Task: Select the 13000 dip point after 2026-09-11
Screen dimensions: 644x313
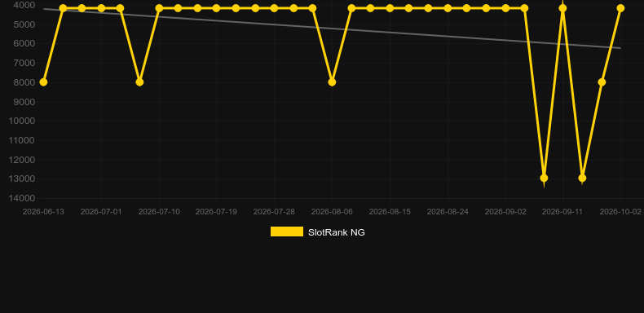Action: click(582, 178)
